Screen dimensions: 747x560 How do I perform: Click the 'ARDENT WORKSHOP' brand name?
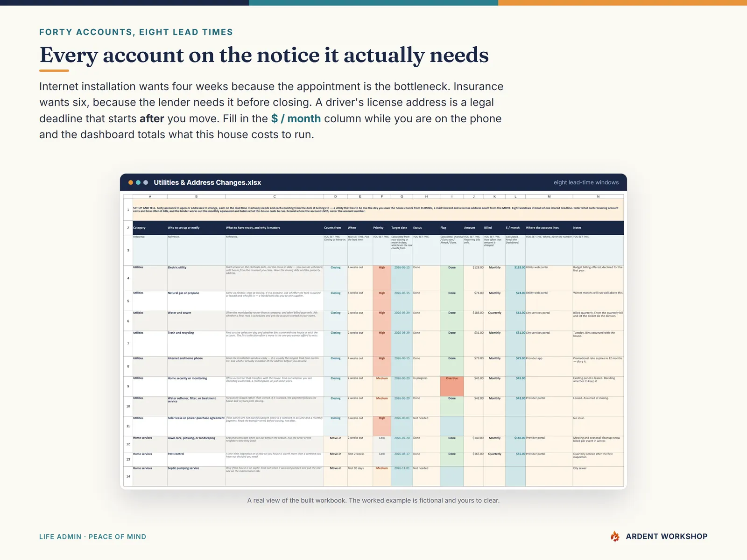667,536
